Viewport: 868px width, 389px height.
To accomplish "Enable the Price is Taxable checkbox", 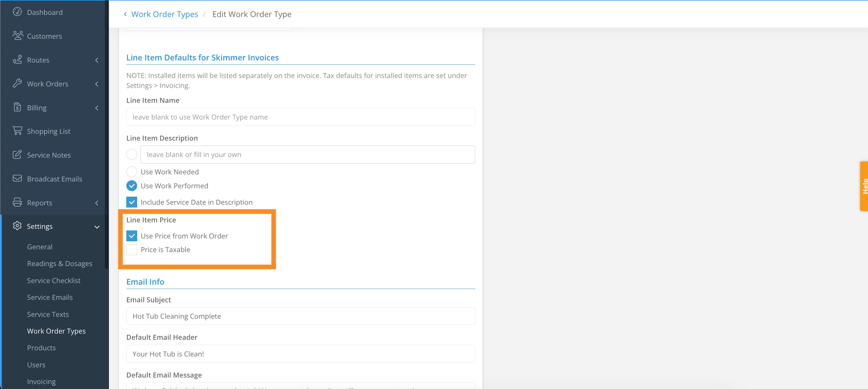I will 132,250.
